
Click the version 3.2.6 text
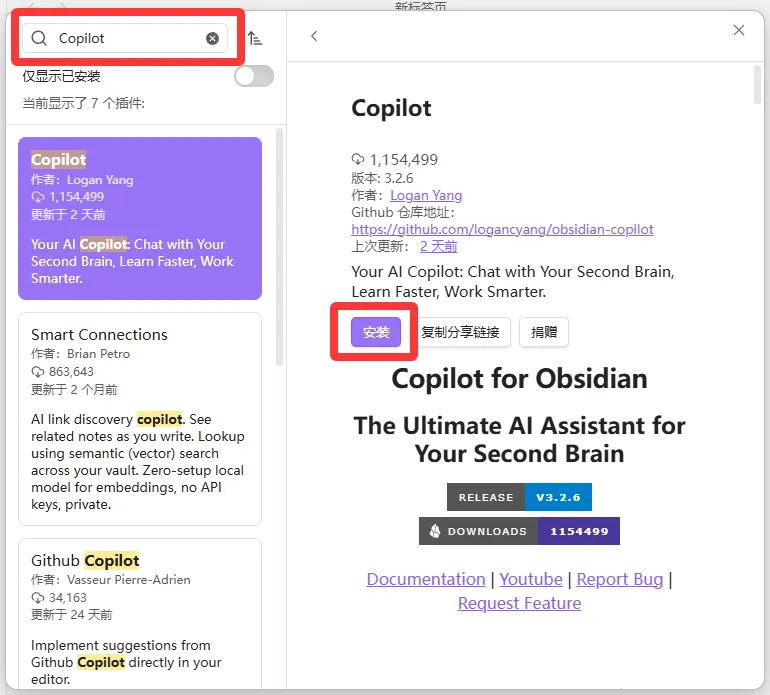tap(382, 178)
